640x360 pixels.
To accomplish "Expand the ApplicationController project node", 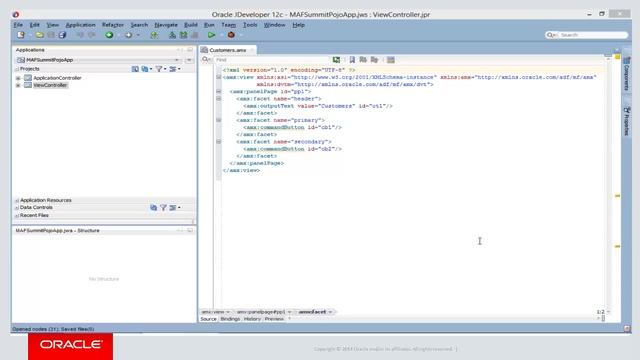I will 18,78.
